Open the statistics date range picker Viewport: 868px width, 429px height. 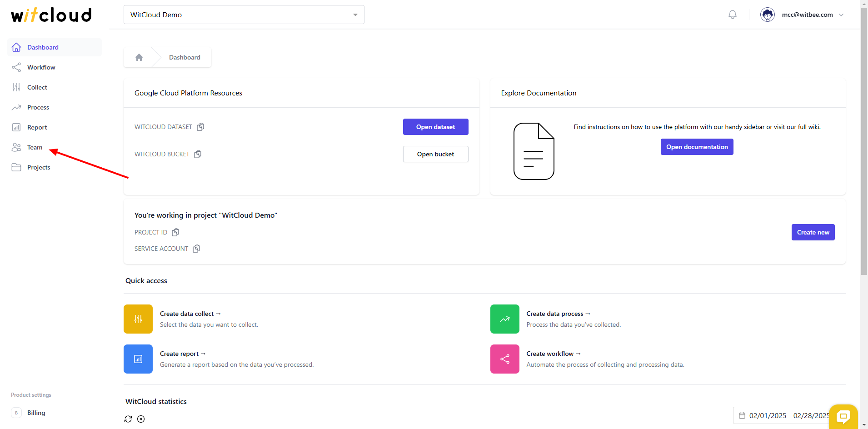click(x=782, y=415)
